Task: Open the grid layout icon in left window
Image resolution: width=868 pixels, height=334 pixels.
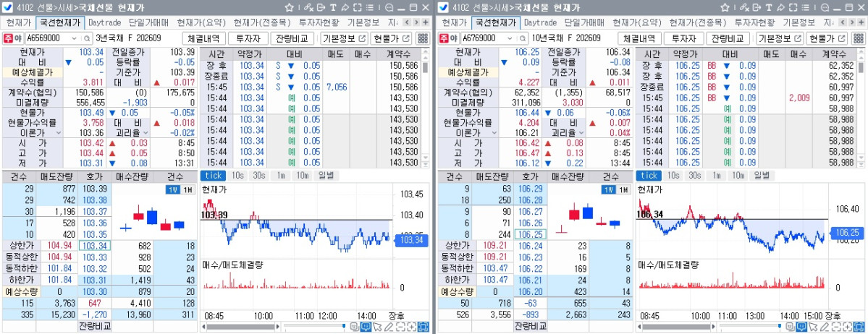Action: coord(423,38)
